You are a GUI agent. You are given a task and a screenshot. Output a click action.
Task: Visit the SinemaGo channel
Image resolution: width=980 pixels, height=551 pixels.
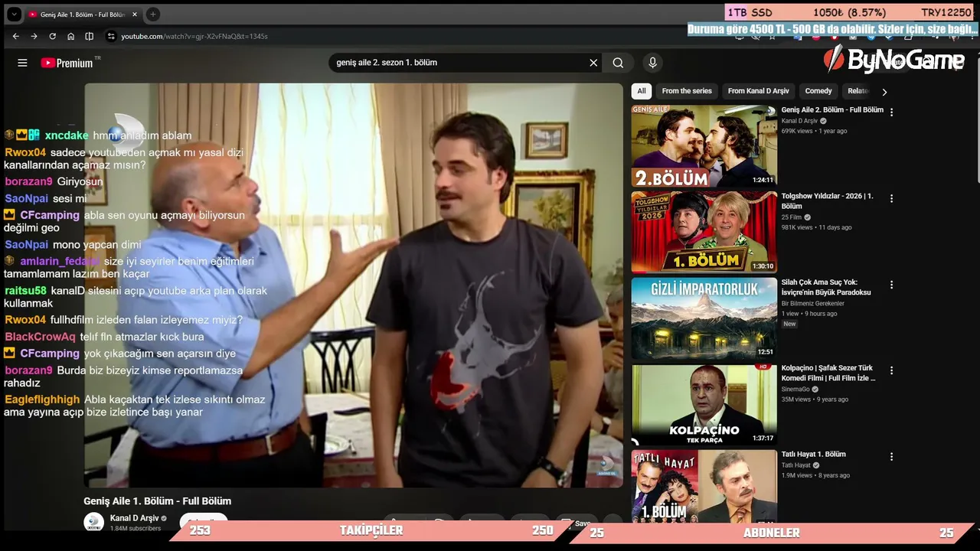pos(795,390)
